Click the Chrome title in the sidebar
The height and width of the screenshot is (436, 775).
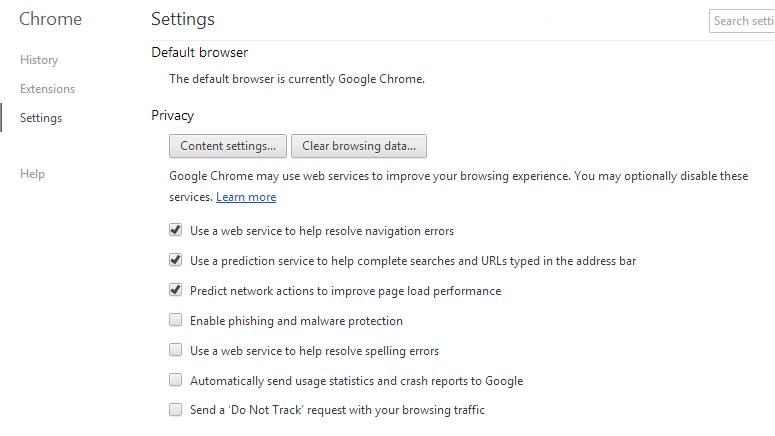click(x=51, y=19)
